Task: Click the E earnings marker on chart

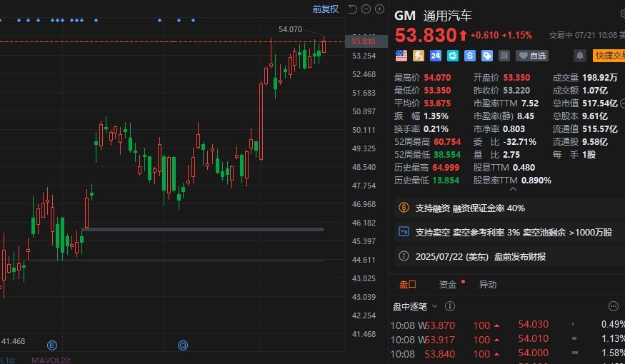Action: tap(52, 345)
